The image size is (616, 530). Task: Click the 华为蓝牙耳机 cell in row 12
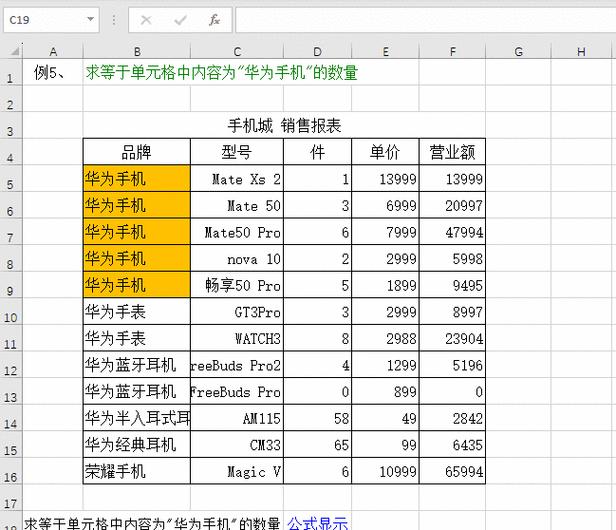click(137, 365)
